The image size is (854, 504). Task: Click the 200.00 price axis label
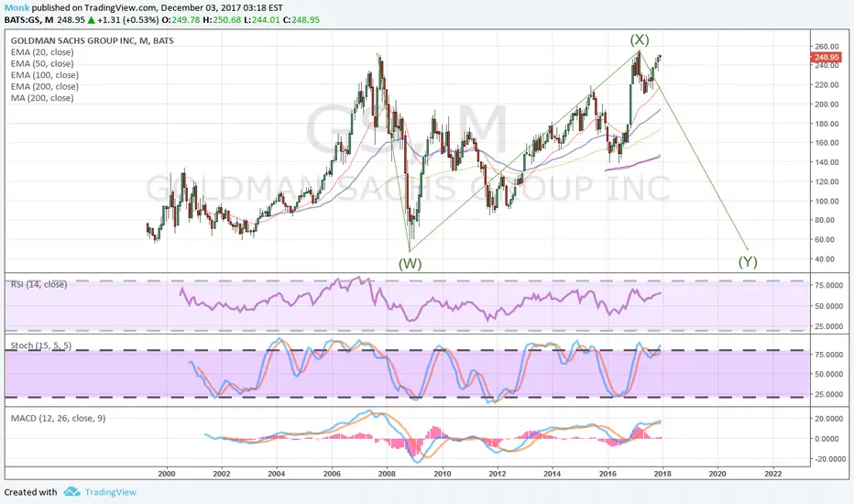[x=827, y=104]
